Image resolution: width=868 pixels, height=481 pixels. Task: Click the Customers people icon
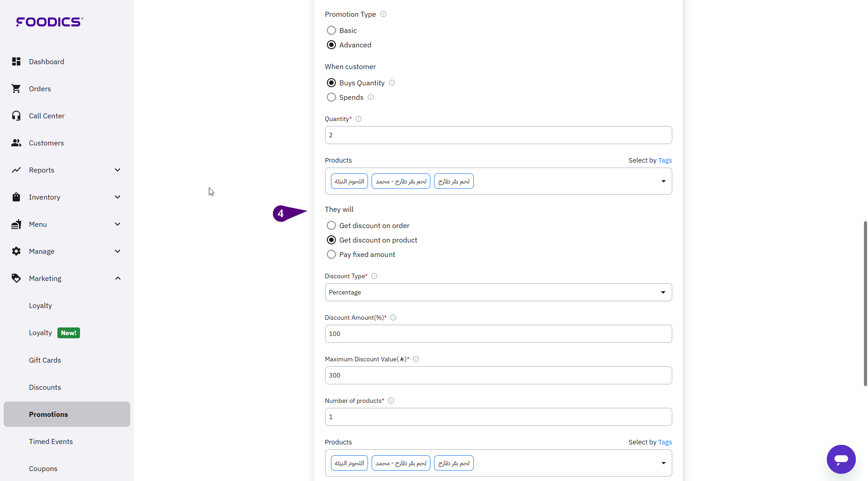(x=16, y=143)
